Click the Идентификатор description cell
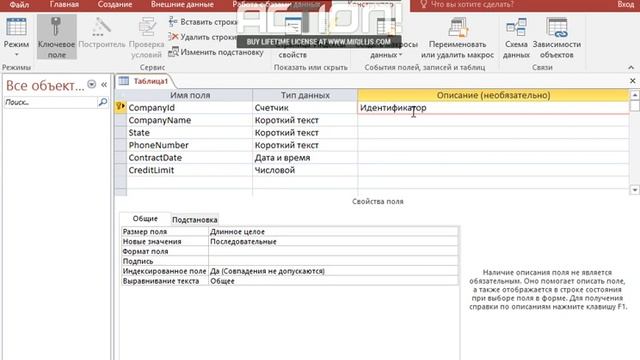The height and width of the screenshot is (360, 640). 493,108
